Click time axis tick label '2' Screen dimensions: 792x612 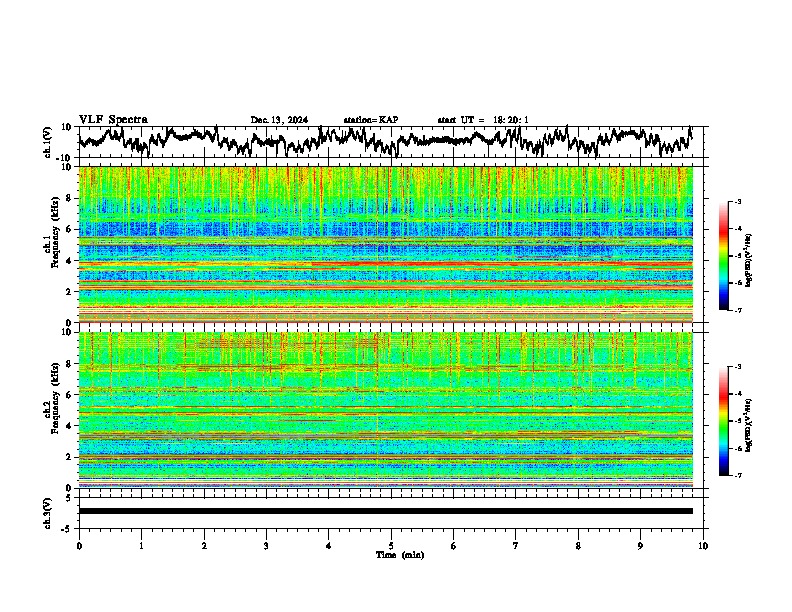(204, 546)
